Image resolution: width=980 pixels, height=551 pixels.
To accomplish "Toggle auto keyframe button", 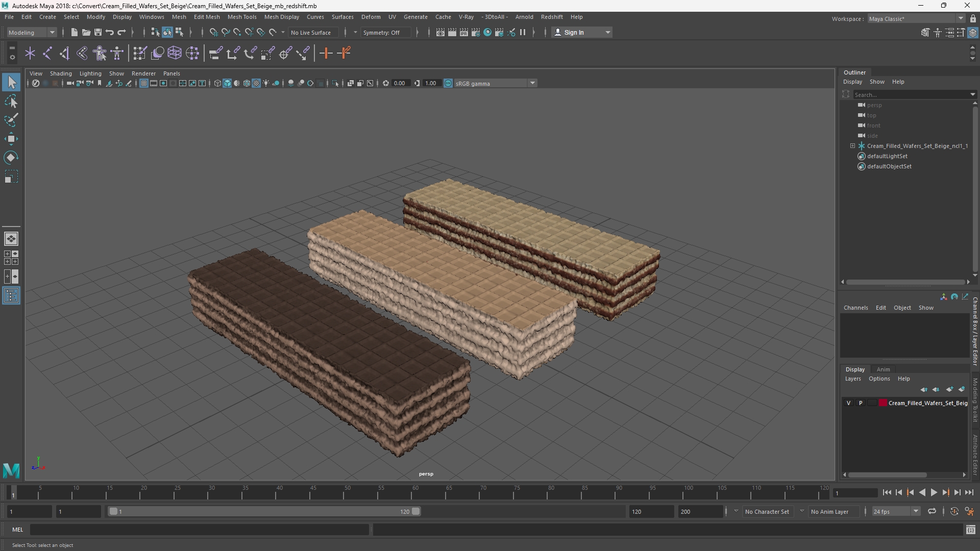I will click(954, 511).
